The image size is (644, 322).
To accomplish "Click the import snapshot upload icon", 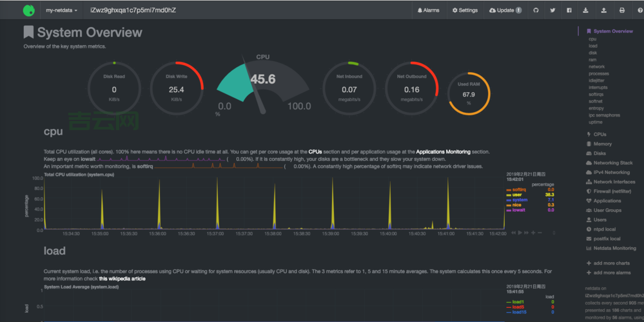I will pyautogui.click(x=603, y=10).
